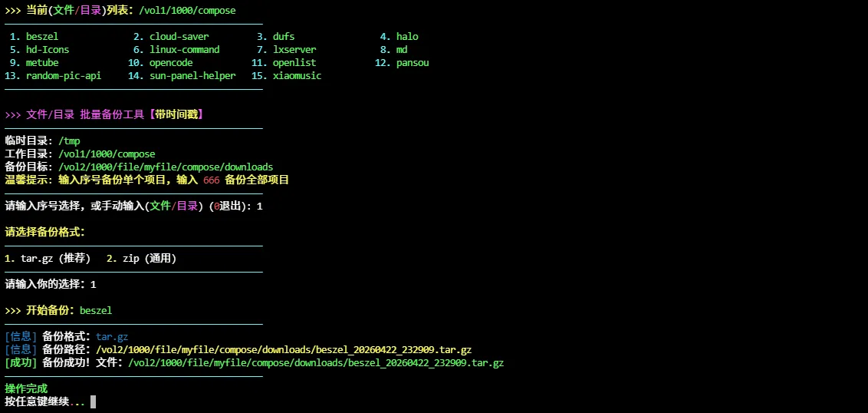868x413 pixels.
Task: Click the 备份成功 beszel tar.gz file path
Action: (316, 362)
